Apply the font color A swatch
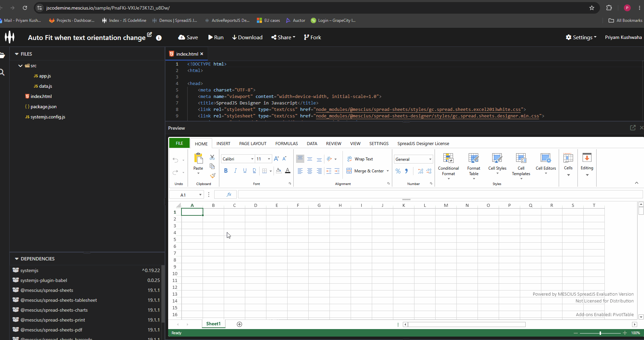The image size is (644, 340). click(288, 171)
